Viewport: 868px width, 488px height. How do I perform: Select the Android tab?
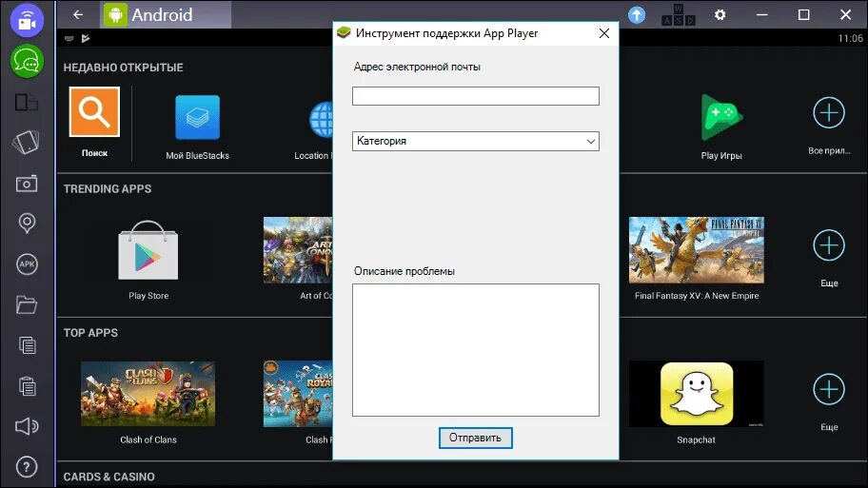[166, 15]
